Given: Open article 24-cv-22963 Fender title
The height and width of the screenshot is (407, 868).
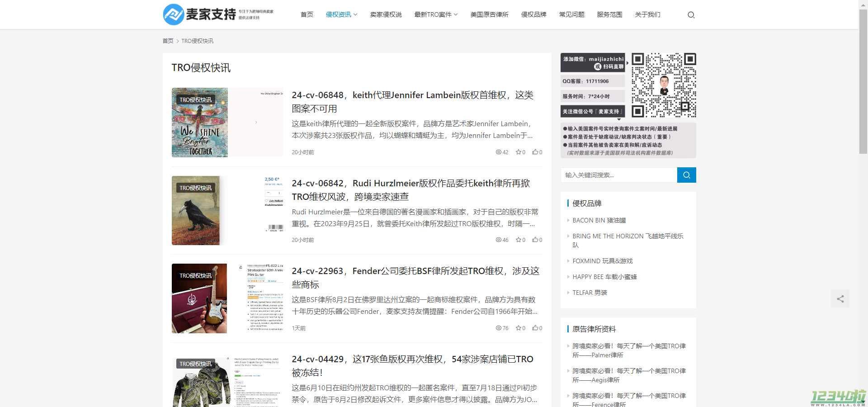Looking at the screenshot, I should [x=415, y=278].
